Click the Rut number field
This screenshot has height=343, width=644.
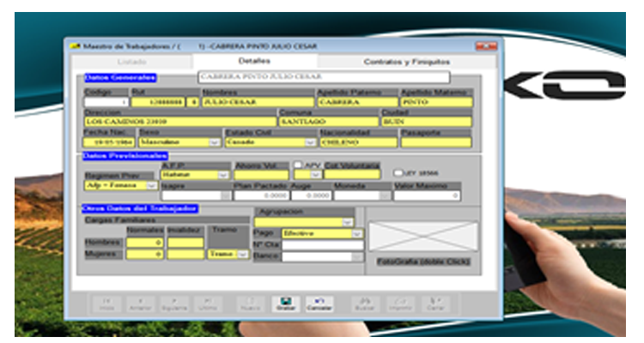[x=158, y=102]
